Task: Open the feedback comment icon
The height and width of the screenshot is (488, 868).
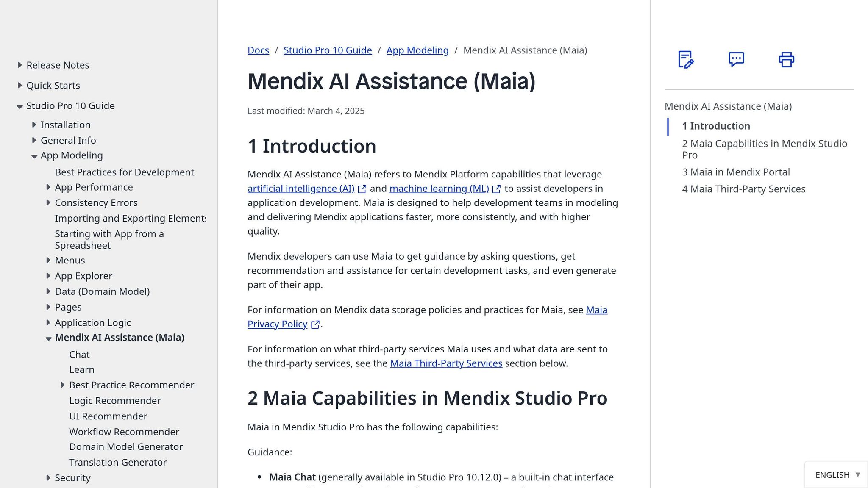Action: pyautogui.click(x=736, y=59)
